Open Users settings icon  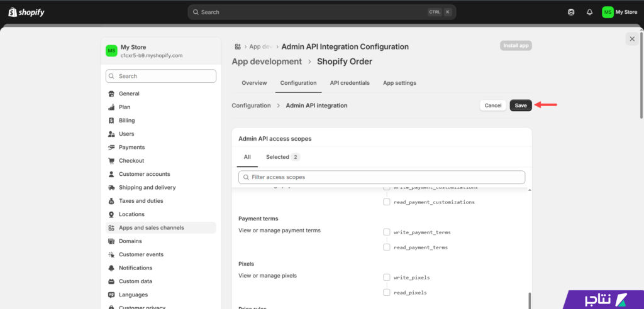click(111, 134)
